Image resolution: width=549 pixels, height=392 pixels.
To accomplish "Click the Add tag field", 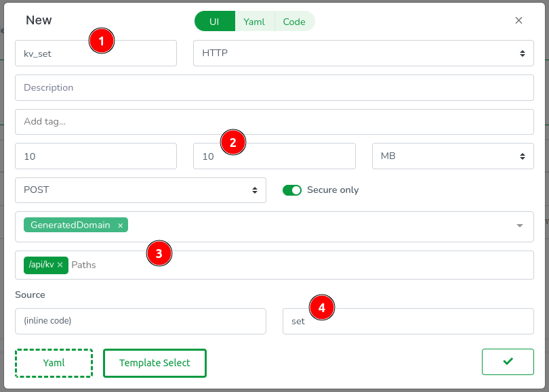I will click(274, 122).
